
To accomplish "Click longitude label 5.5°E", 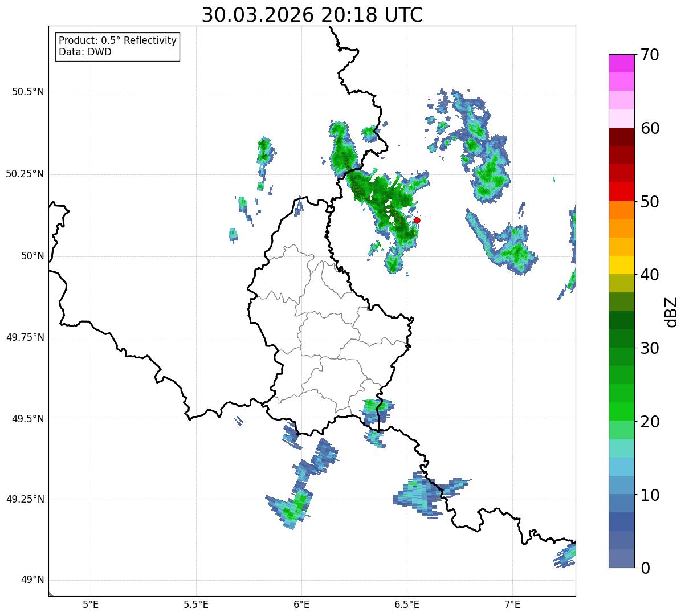I will 196,605.
